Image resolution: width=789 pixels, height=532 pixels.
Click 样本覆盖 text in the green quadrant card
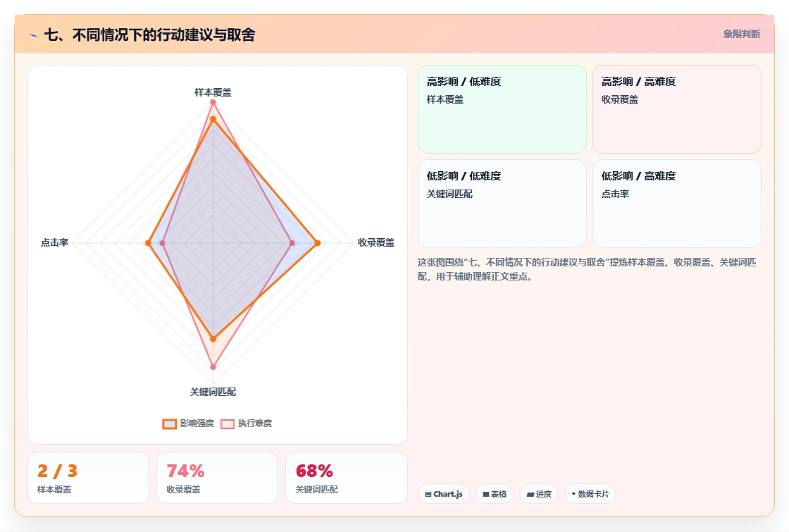tap(445, 99)
